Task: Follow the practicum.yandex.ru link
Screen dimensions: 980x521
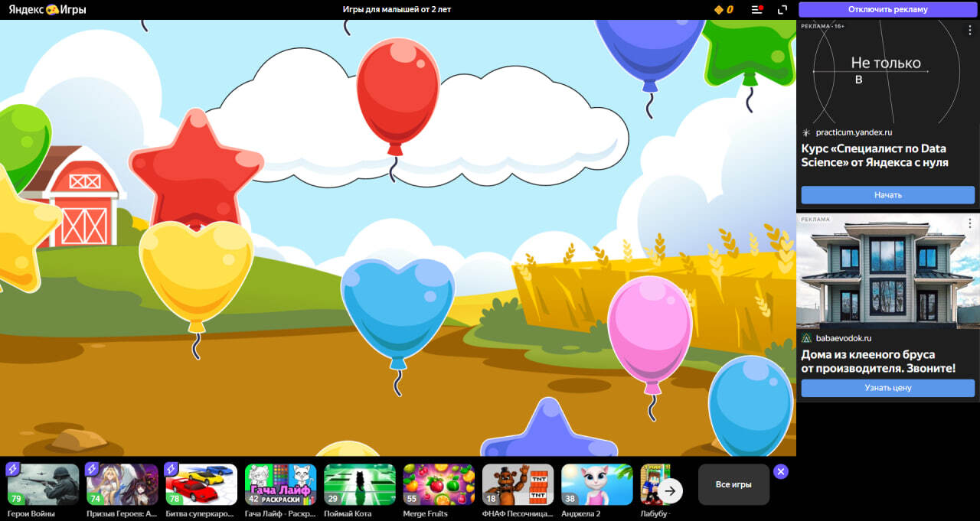Action: tap(853, 132)
